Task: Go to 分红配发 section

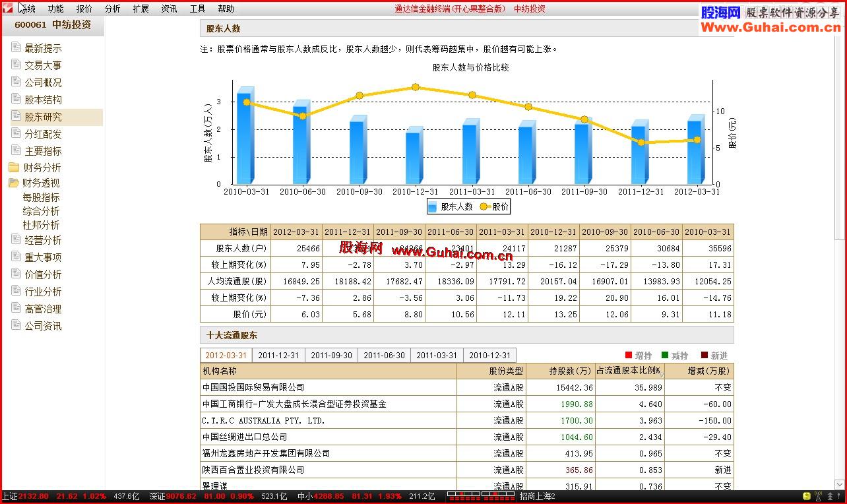Action: 43,134
